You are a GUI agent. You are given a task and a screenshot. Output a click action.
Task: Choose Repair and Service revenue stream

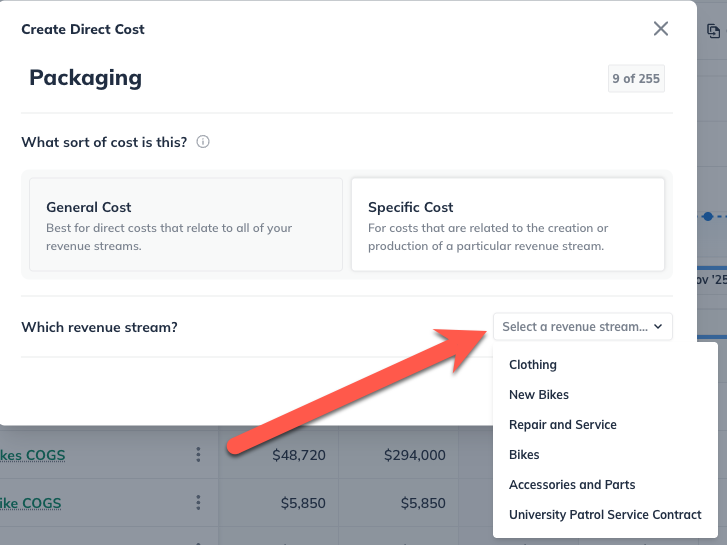click(x=562, y=424)
